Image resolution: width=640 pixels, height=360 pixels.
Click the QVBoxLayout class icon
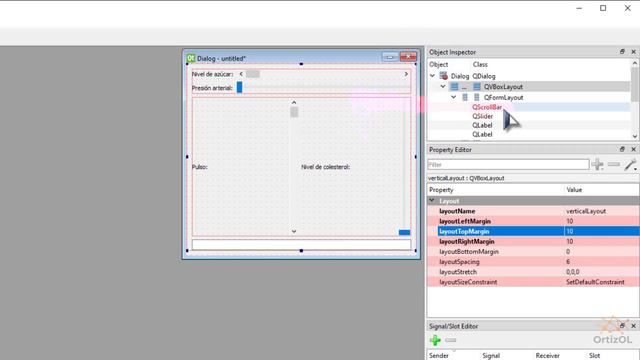click(x=477, y=87)
